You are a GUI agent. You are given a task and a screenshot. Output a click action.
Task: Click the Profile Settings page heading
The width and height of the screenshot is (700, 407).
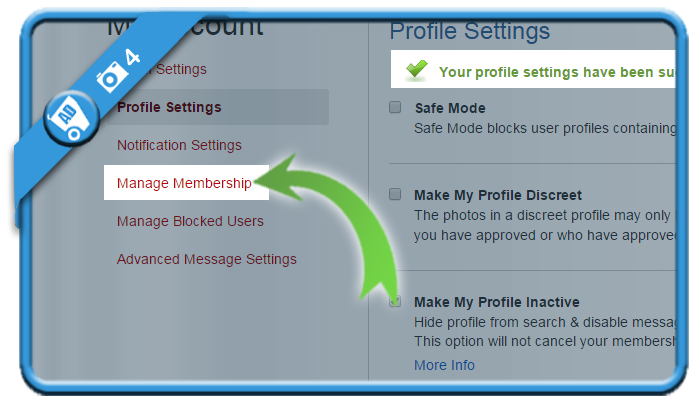click(470, 31)
